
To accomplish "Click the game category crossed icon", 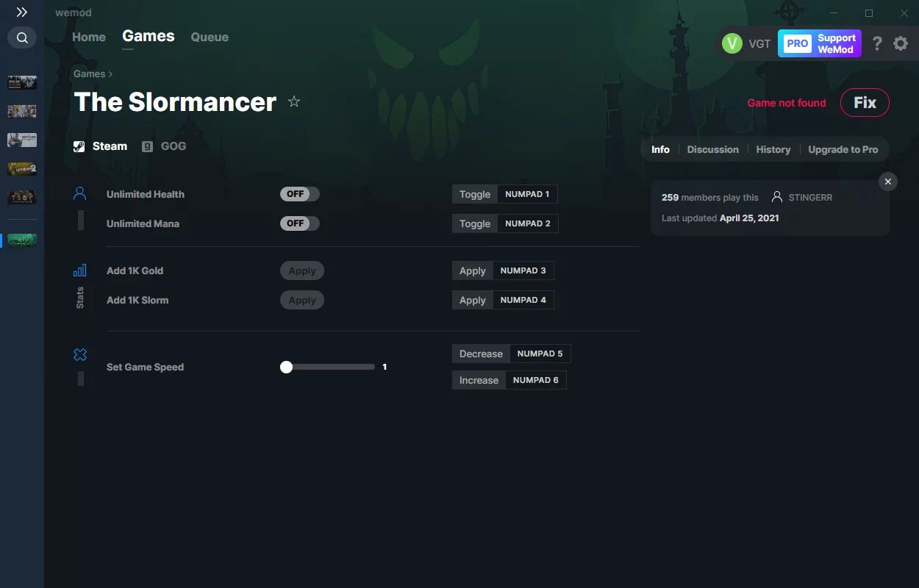I will click(80, 355).
